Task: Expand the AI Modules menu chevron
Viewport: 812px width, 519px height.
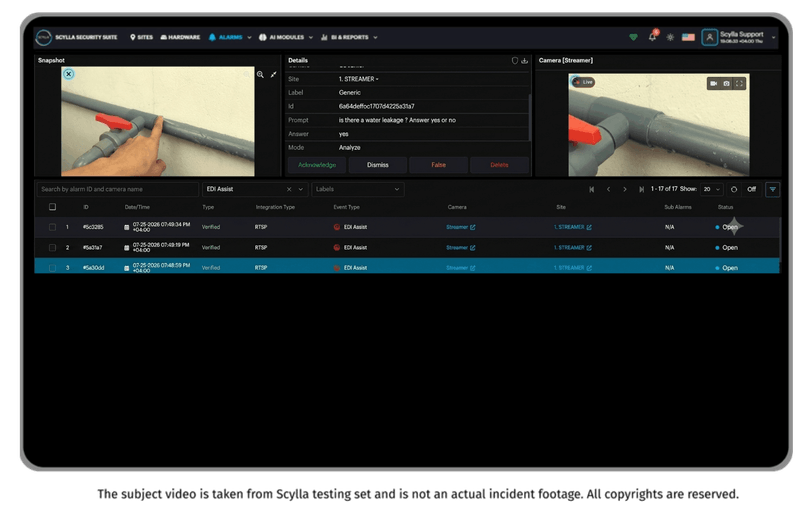Action: point(311,38)
